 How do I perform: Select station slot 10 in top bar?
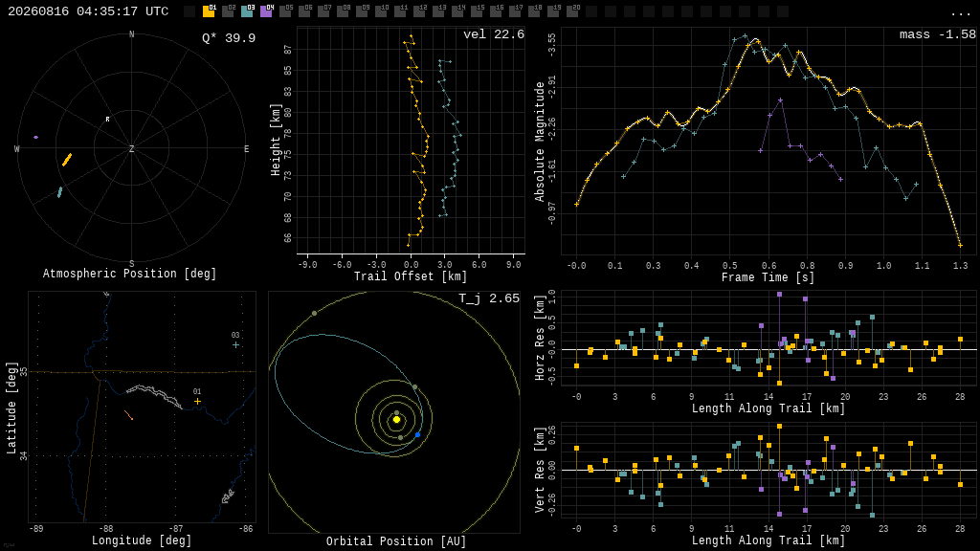(381, 11)
